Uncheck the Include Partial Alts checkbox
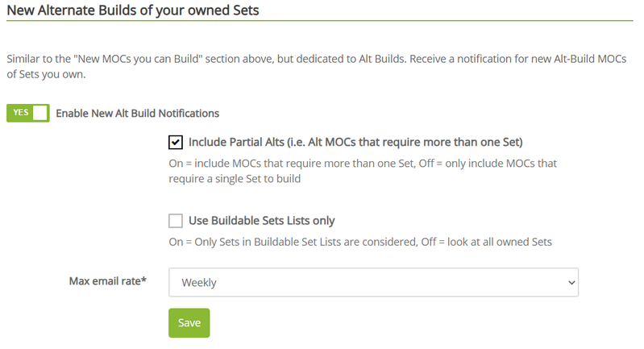 (x=176, y=143)
